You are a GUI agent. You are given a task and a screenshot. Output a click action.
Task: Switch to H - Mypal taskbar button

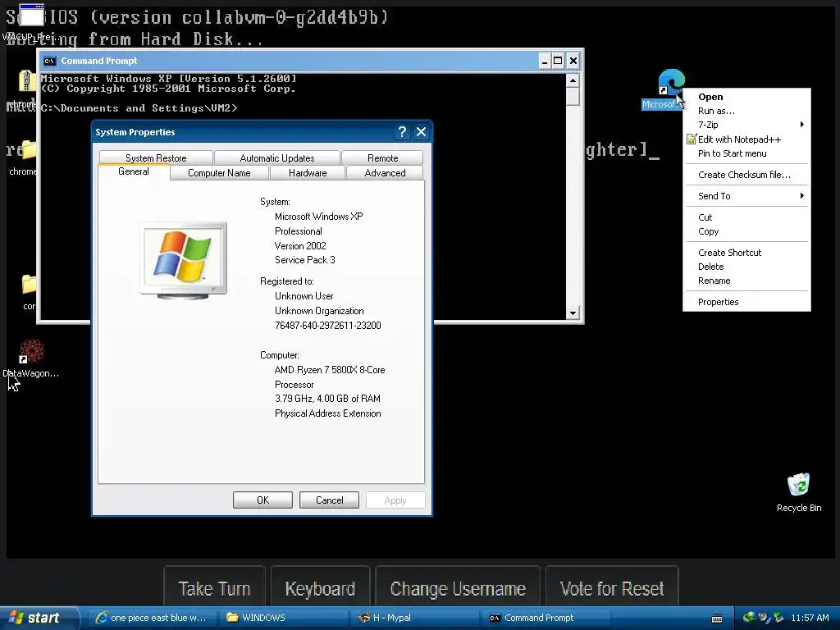point(415,618)
